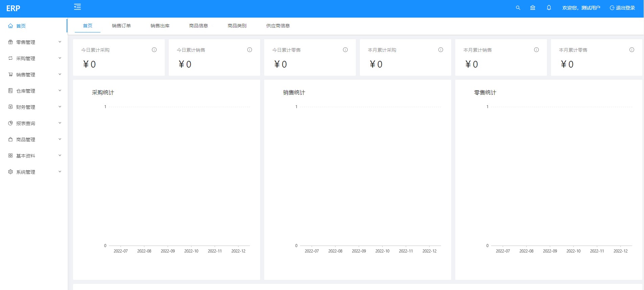Click the bank building icon in header

(x=533, y=8)
